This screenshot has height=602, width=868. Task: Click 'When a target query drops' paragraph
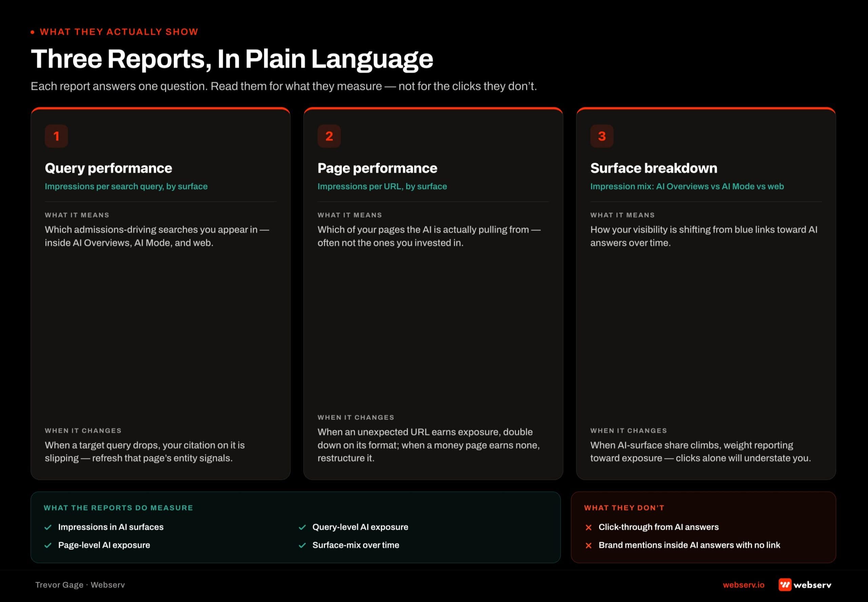(x=145, y=451)
